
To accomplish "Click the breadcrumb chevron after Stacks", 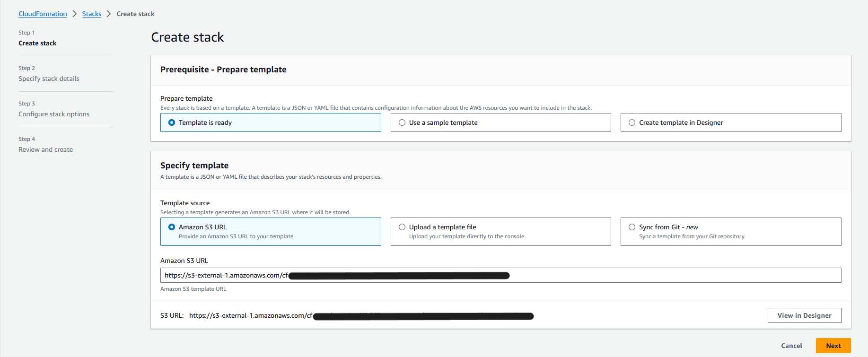I will pos(109,14).
